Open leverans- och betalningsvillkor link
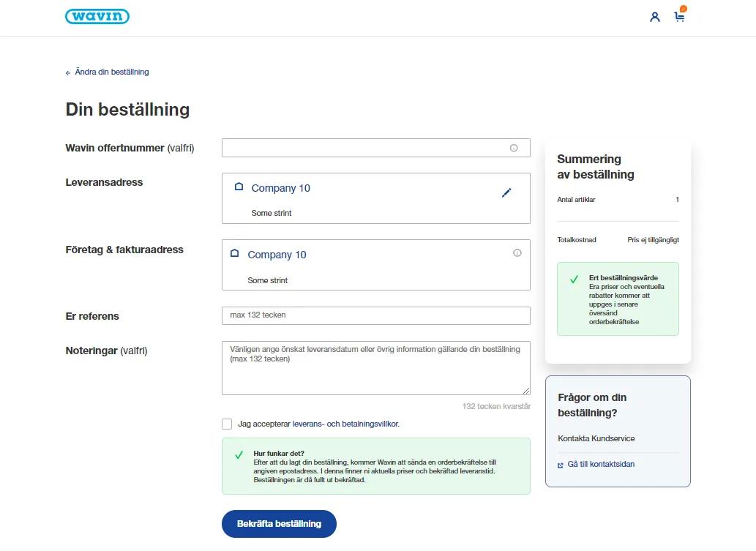Screen dimensions: 756x551 345,424
